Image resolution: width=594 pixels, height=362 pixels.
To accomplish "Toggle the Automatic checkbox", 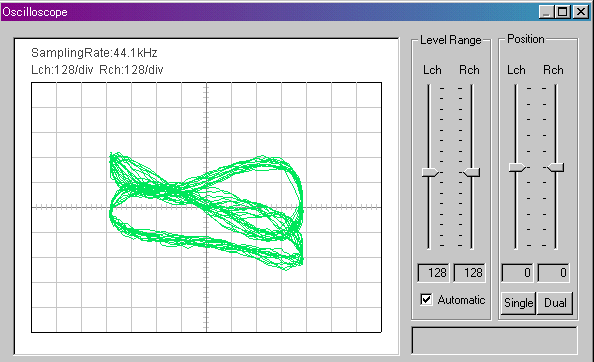I will click(x=426, y=300).
